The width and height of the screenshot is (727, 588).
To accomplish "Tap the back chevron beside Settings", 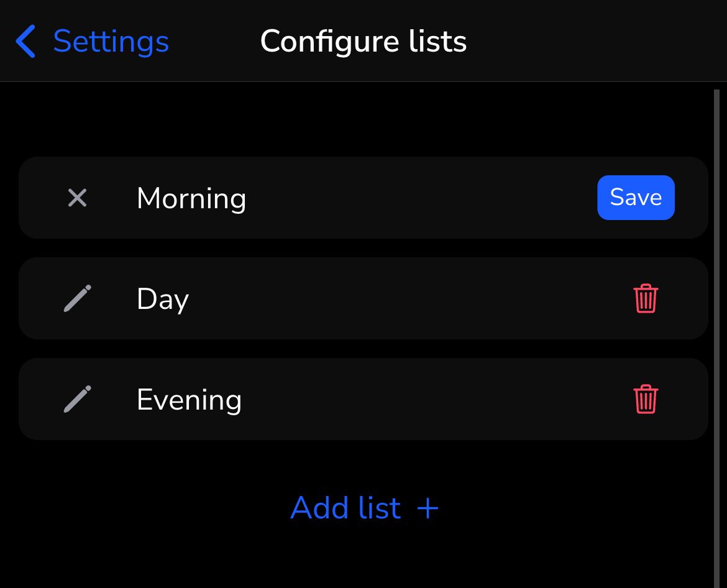I will tap(24, 41).
